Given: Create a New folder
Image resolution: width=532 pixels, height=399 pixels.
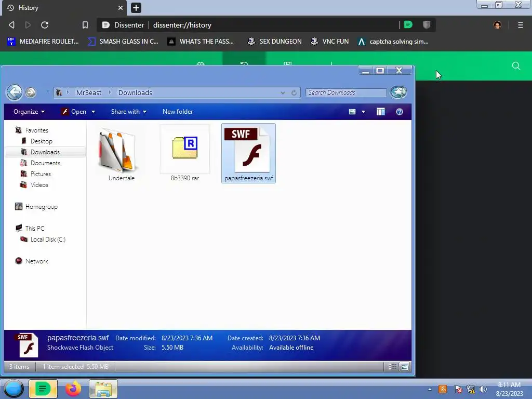Looking at the screenshot, I should [178, 112].
